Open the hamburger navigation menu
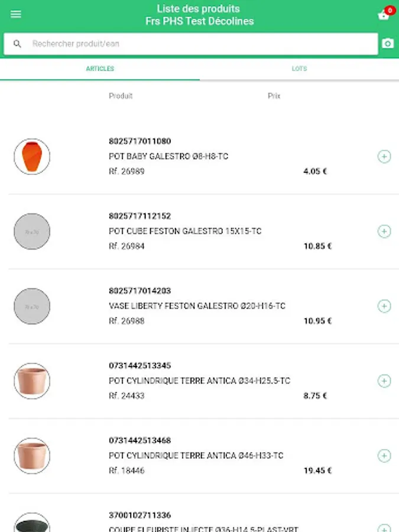The width and height of the screenshot is (399, 532). (15, 14)
